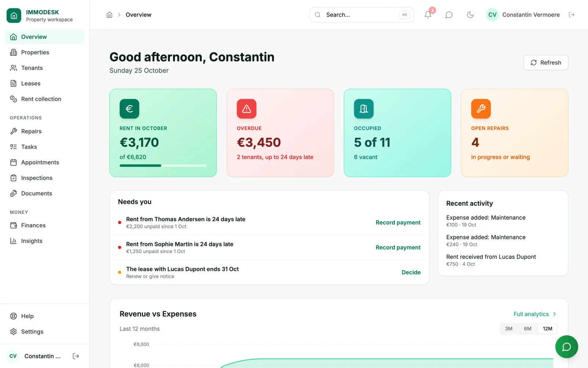The height and width of the screenshot is (368, 588).
Task: Open Appointments page
Action: pos(45,162)
